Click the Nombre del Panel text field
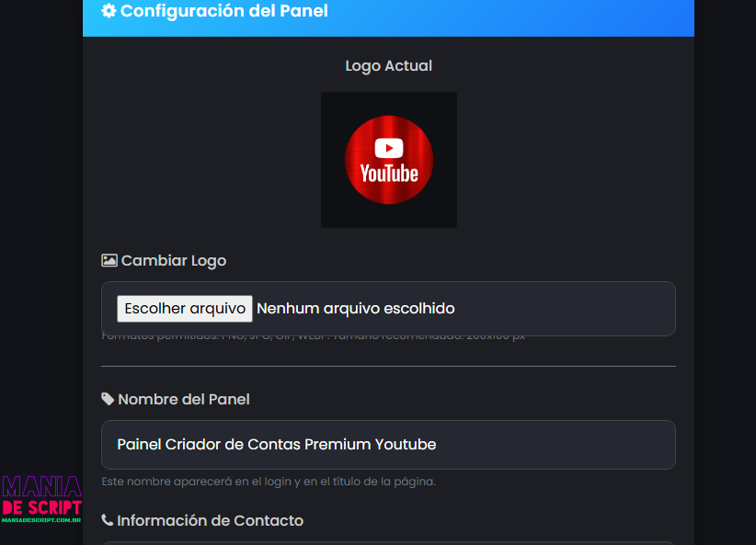Viewport: 756px width, 545px height. coord(388,444)
